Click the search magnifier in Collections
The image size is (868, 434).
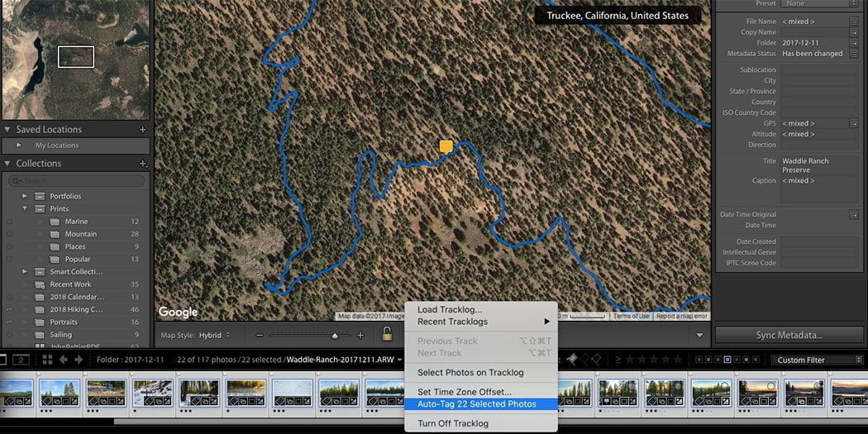point(16,181)
